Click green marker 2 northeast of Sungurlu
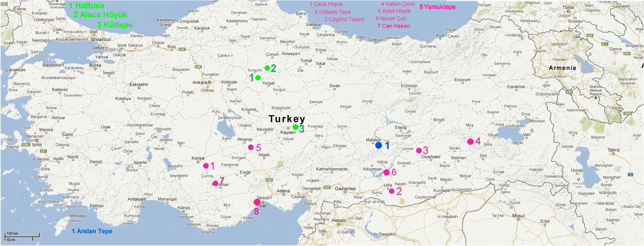Image resolution: width=644 pixels, height=246 pixels. point(267,68)
